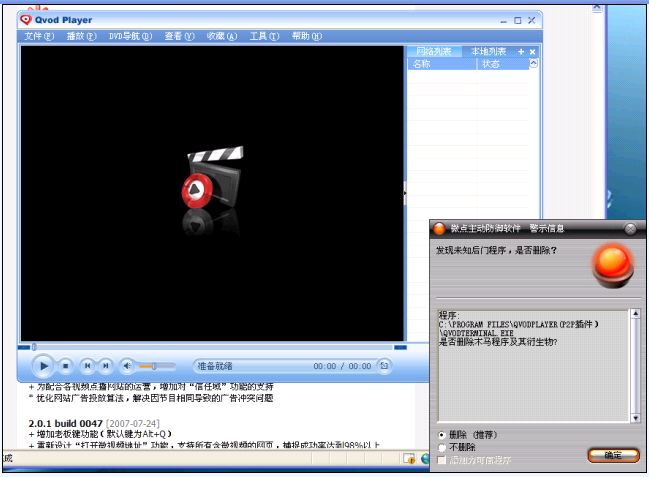Close playlist panel with its x icon
This screenshot has height=477, width=649.
coord(533,52)
